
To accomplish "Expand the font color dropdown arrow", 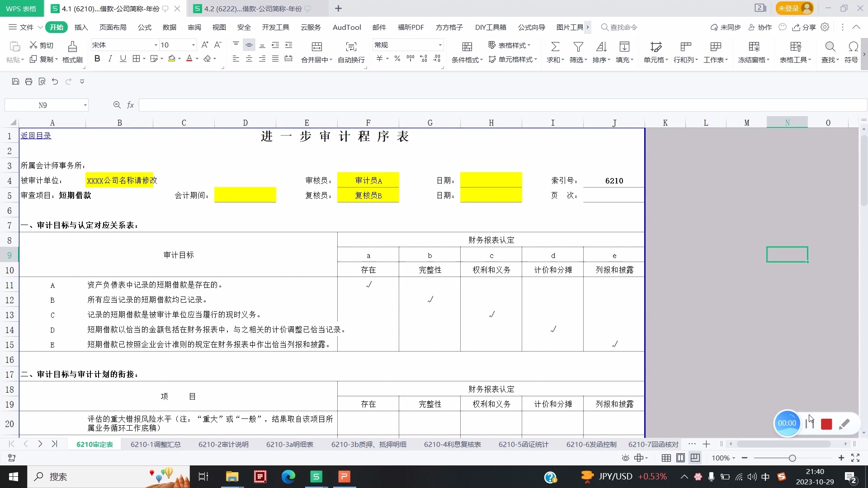I will 197,59.
